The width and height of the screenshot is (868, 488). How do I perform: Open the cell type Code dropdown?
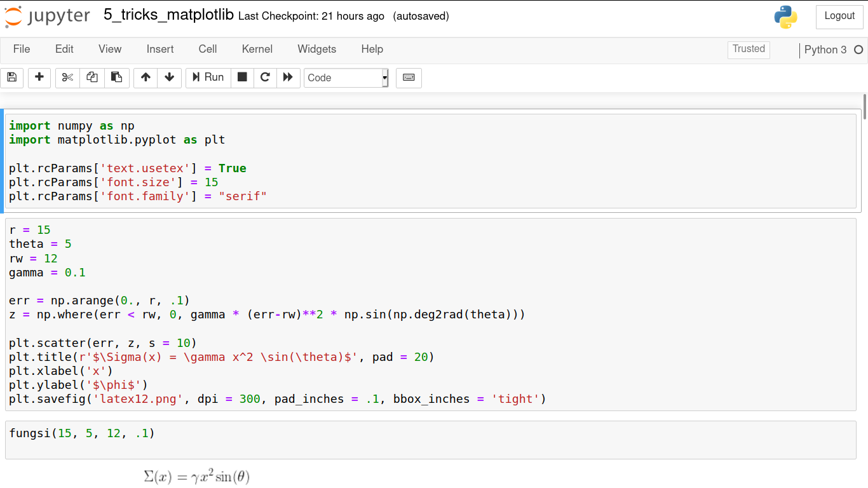click(346, 78)
